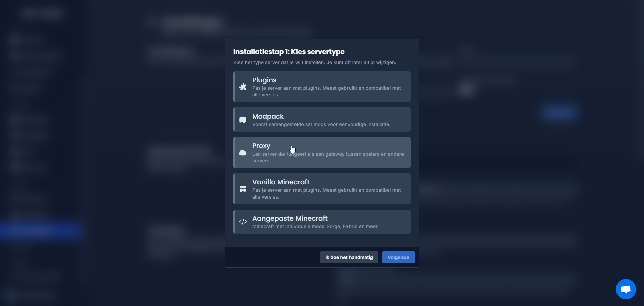Click the description under the Plugins title

coord(327,91)
